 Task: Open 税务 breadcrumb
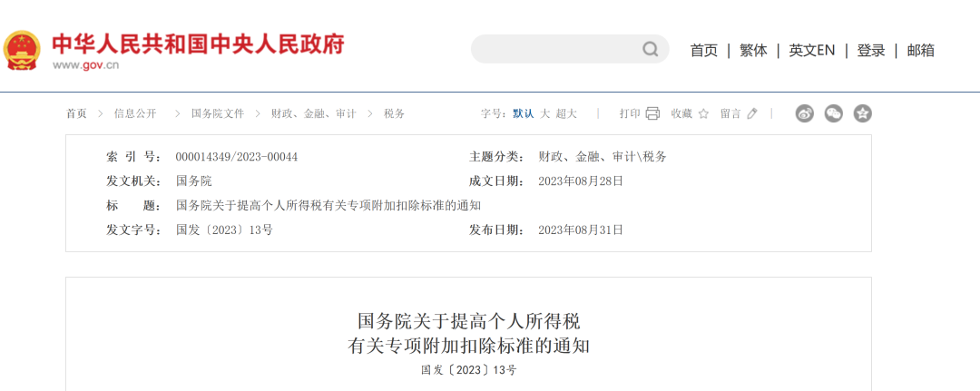[395, 113]
